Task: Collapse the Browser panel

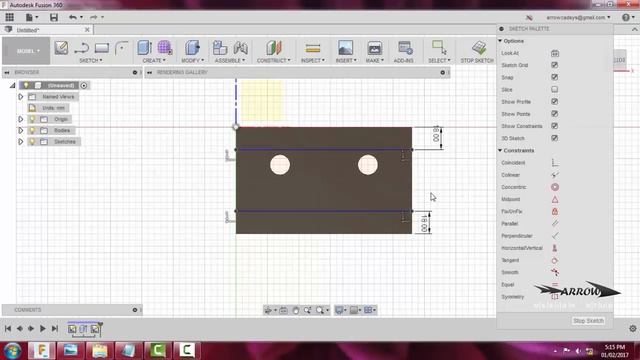Action: pos(7,72)
